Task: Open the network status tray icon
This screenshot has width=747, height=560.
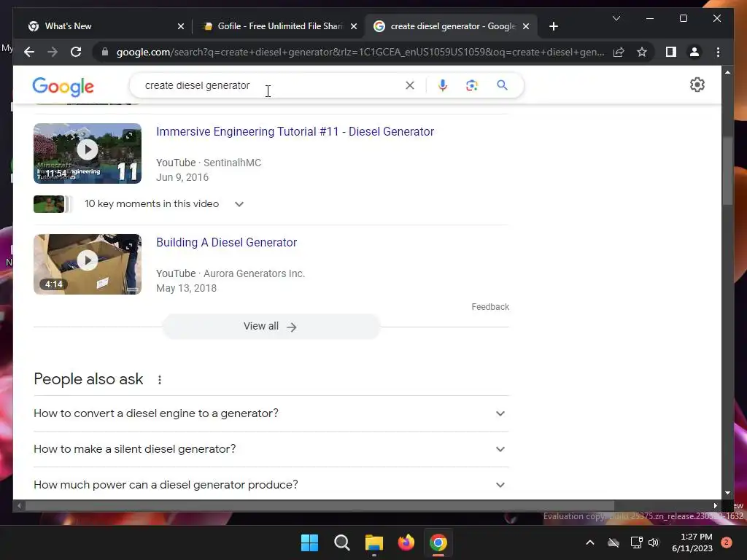Action: click(636, 542)
